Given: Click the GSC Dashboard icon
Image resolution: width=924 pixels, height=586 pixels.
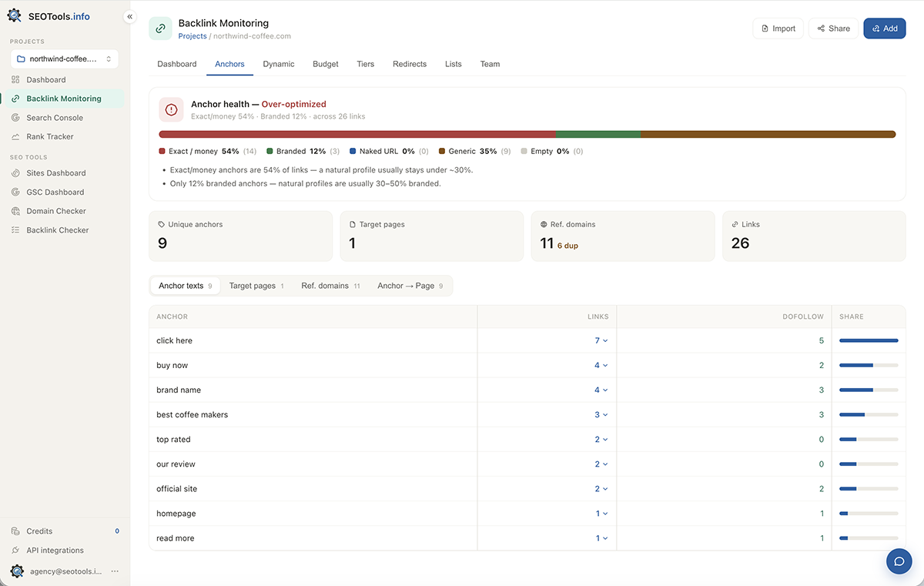Looking at the screenshot, I should (x=15, y=193).
